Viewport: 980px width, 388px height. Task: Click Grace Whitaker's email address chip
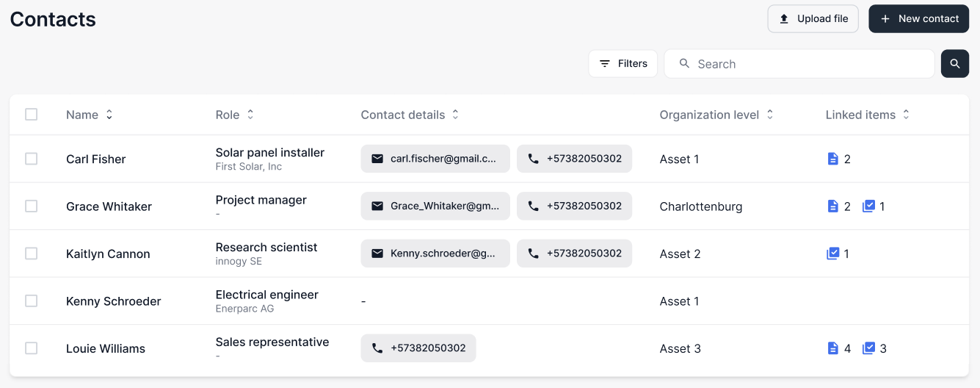[435, 206]
